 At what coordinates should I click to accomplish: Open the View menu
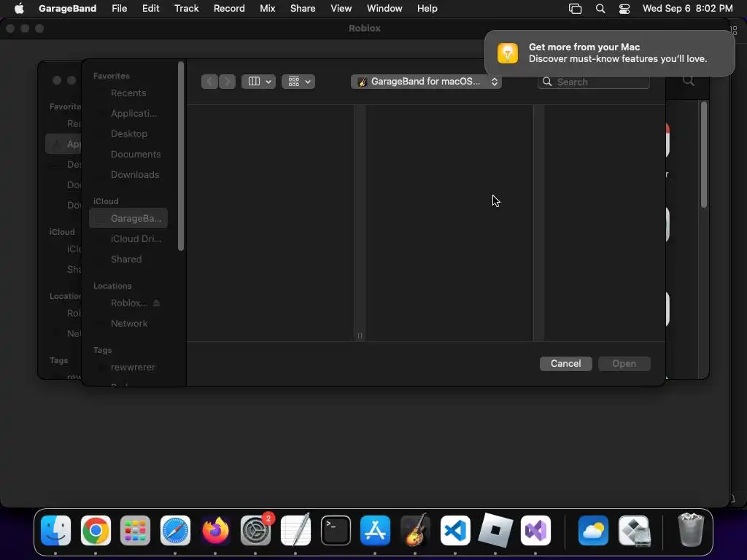tap(341, 8)
